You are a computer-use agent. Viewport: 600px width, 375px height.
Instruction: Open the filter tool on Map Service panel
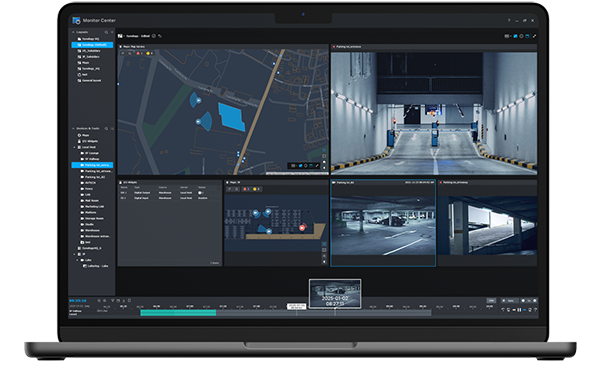[123, 53]
